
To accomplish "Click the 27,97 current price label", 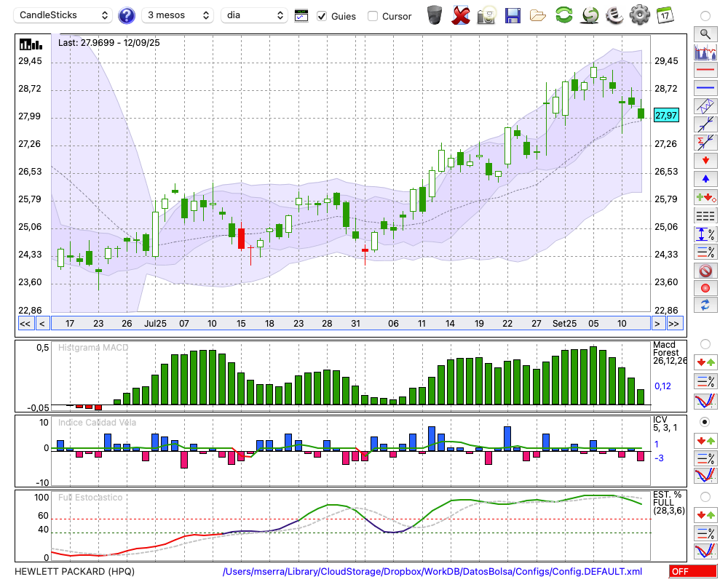I will point(666,115).
